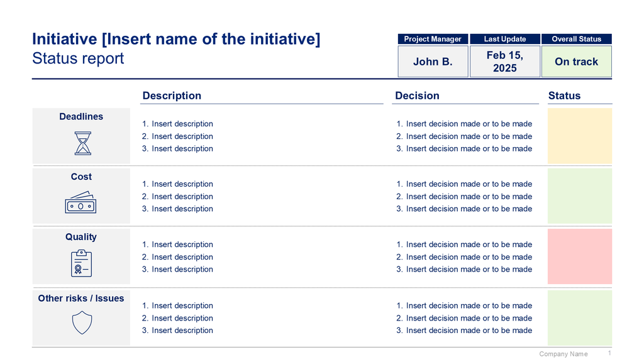The height and width of the screenshot is (362, 644).
Task: Click the initiative title text
Action: pyautogui.click(x=176, y=40)
